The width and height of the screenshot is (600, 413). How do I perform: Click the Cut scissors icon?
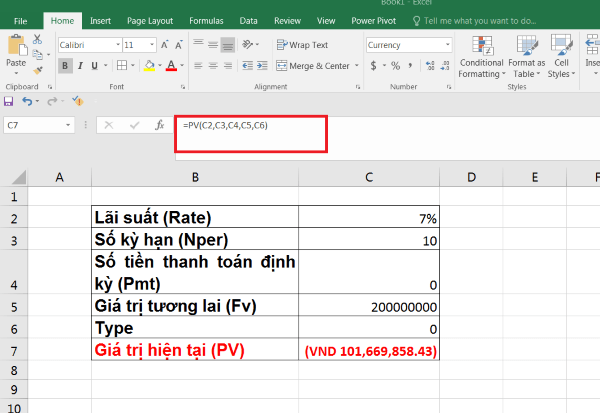point(37,39)
